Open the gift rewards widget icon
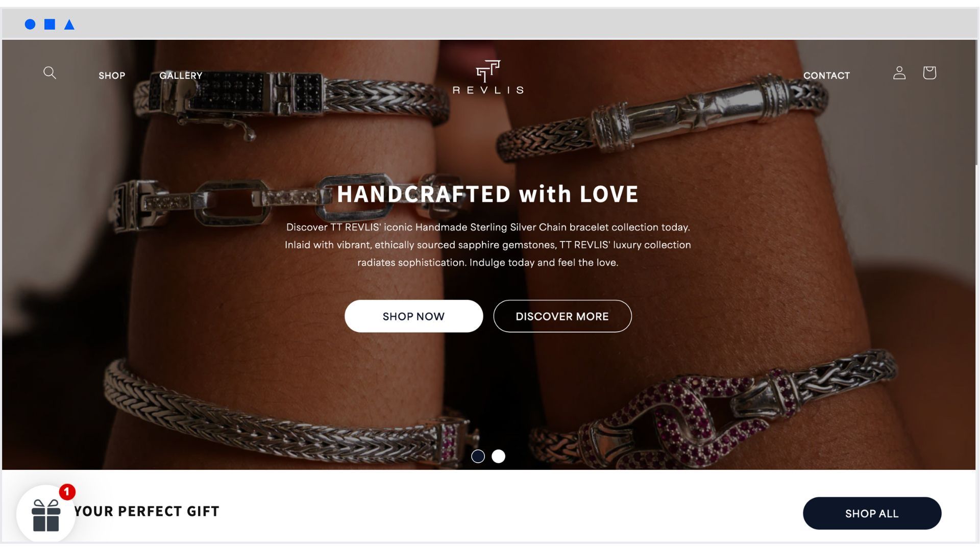The height and width of the screenshot is (551, 980). click(46, 514)
